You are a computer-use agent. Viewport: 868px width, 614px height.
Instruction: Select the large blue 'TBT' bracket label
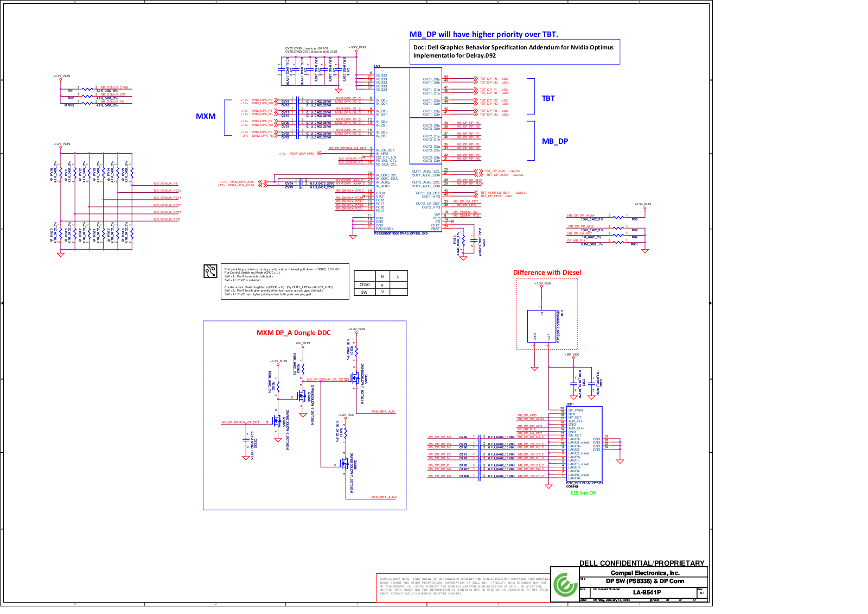point(548,98)
